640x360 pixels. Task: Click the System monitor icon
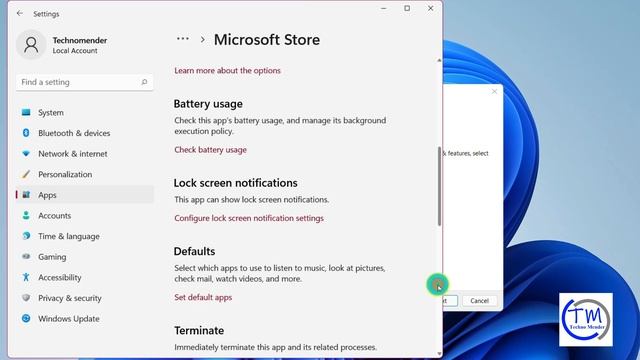coord(26,112)
